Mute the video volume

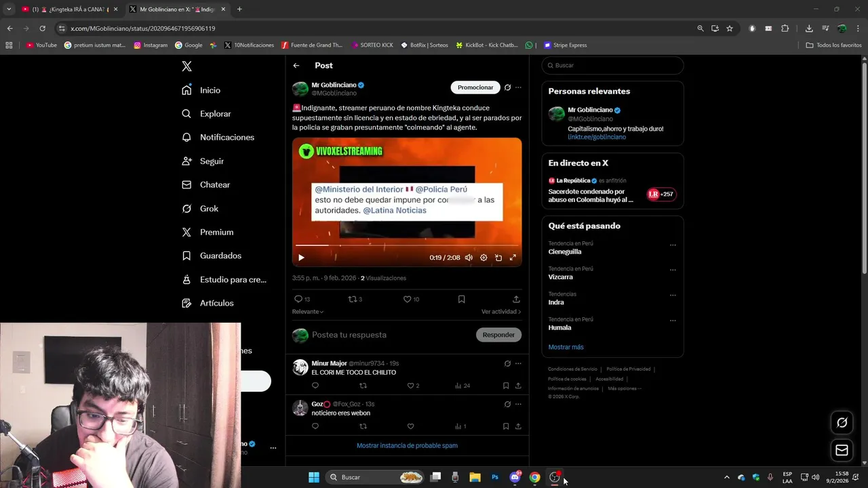(469, 258)
